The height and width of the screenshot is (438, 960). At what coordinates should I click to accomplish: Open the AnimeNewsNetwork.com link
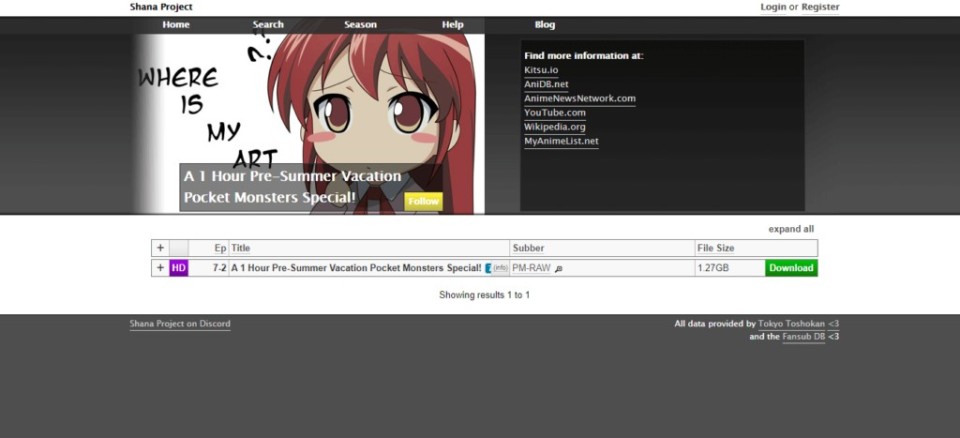pyautogui.click(x=580, y=98)
